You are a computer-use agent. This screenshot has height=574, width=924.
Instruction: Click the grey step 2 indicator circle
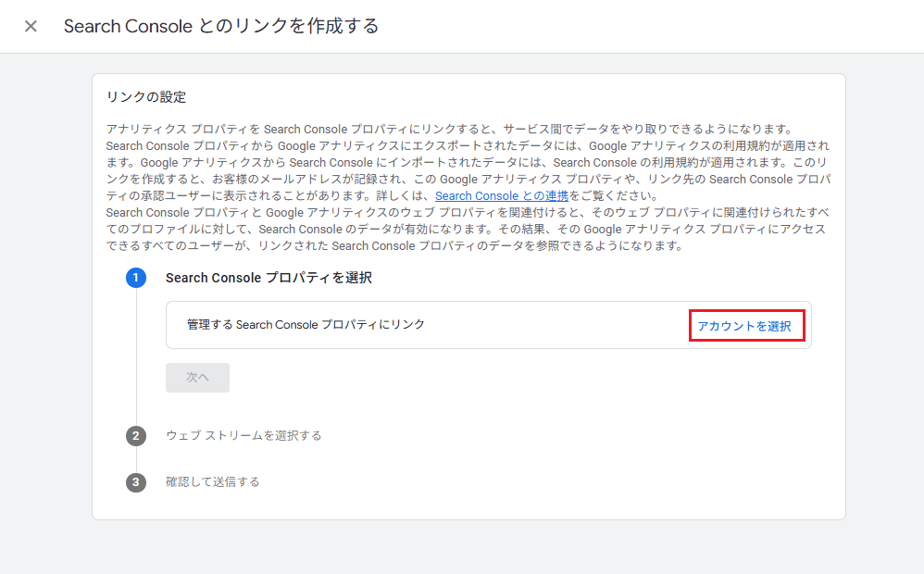(136, 434)
